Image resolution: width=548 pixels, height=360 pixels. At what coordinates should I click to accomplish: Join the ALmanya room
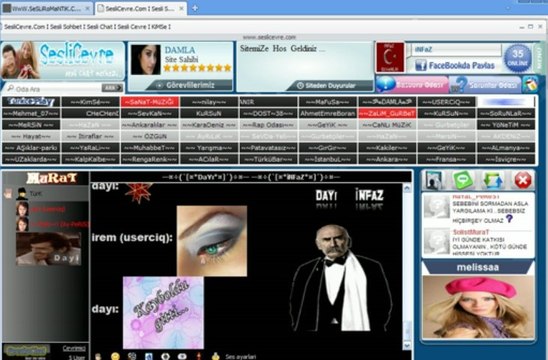click(506, 148)
